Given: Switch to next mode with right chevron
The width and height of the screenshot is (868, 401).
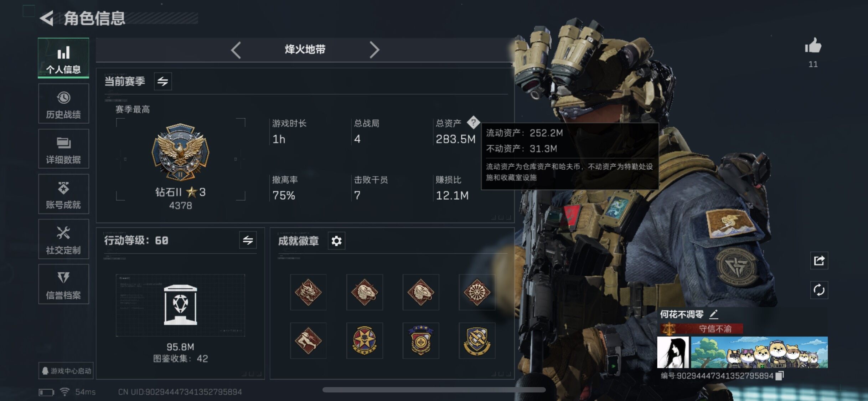Looking at the screenshot, I should coord(374,50).
